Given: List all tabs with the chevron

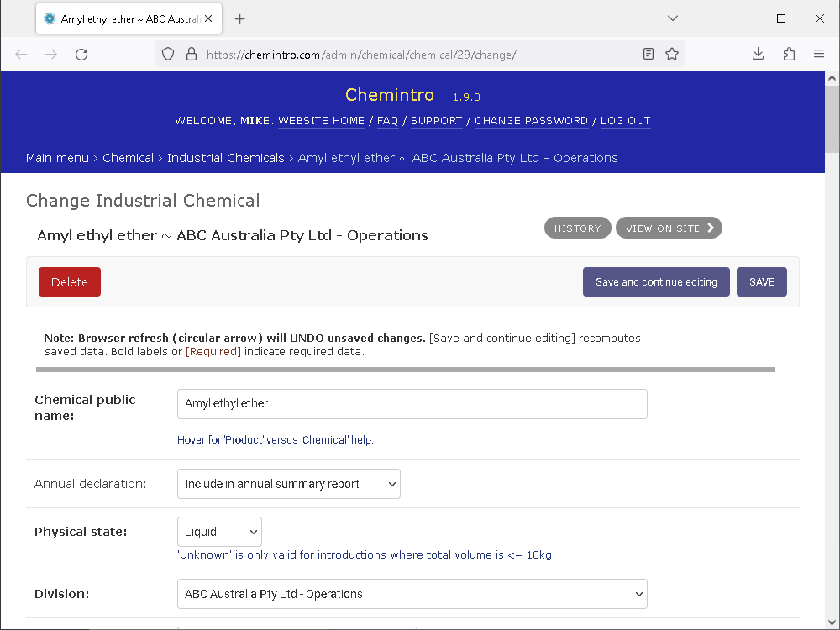Looking at the screenshot, I should [x=673, y=18].
